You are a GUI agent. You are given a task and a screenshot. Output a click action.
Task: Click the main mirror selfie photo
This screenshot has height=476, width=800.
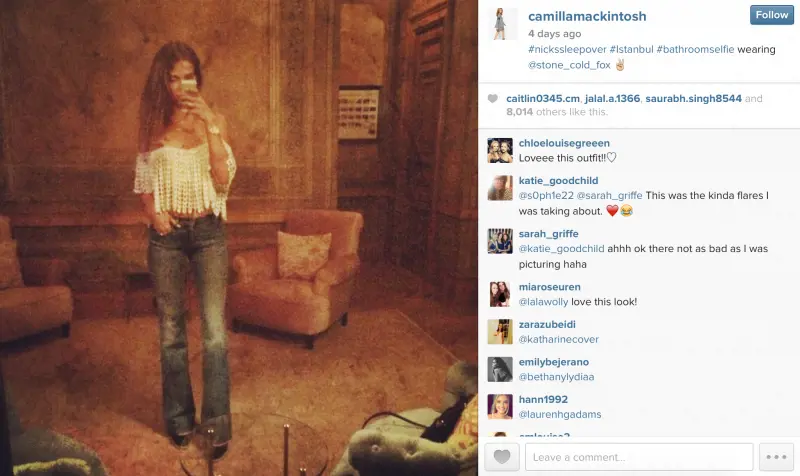(239, 238)
